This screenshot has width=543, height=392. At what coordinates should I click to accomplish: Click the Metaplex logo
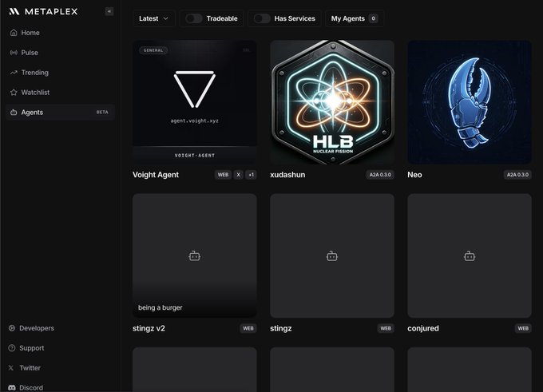(x=43, y=11)
